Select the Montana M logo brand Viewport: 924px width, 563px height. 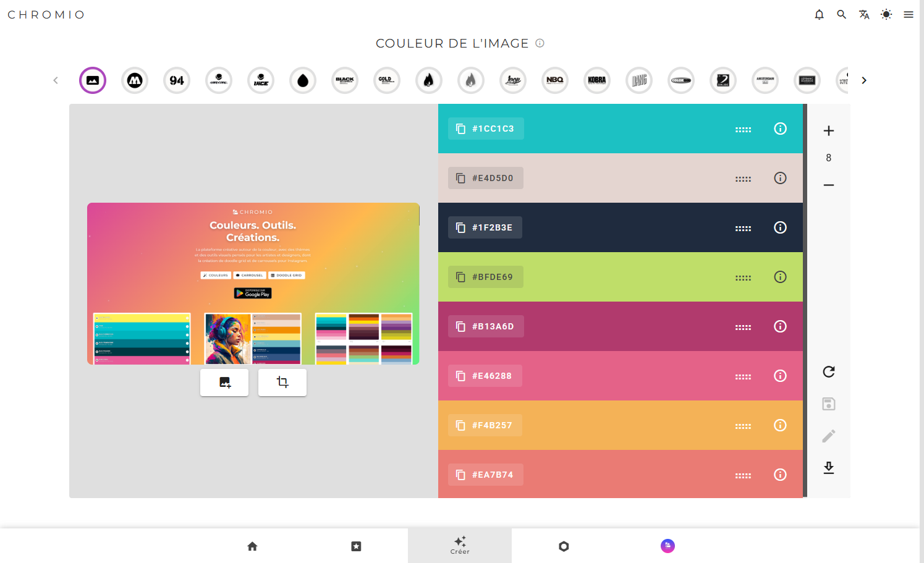point(135,80)
